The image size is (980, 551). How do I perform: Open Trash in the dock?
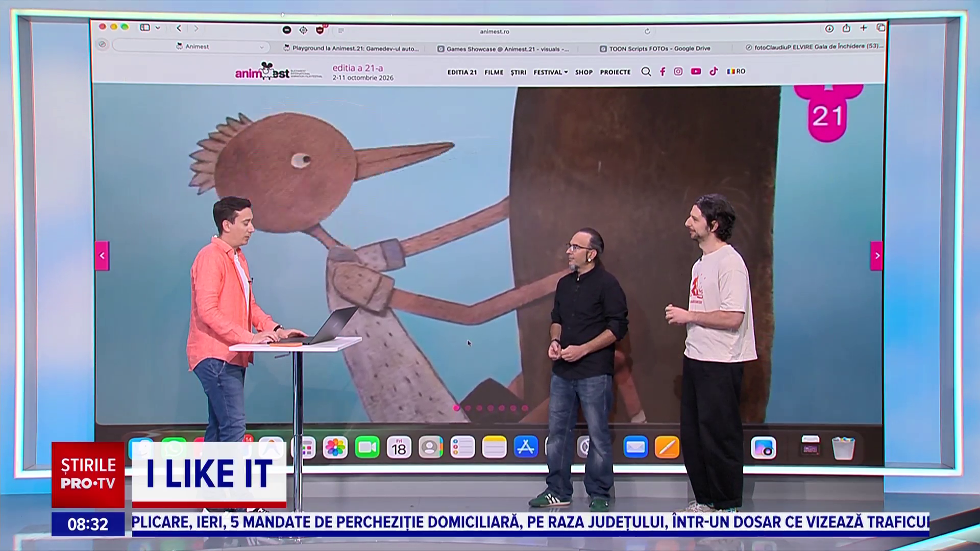pyautogui.click(x=843, y=447)
